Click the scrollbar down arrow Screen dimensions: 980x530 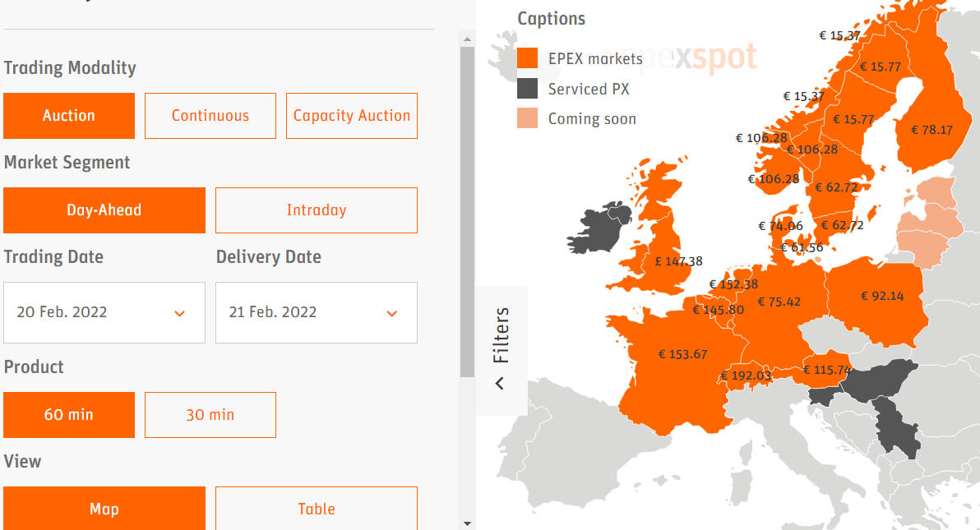pos(467,523)
